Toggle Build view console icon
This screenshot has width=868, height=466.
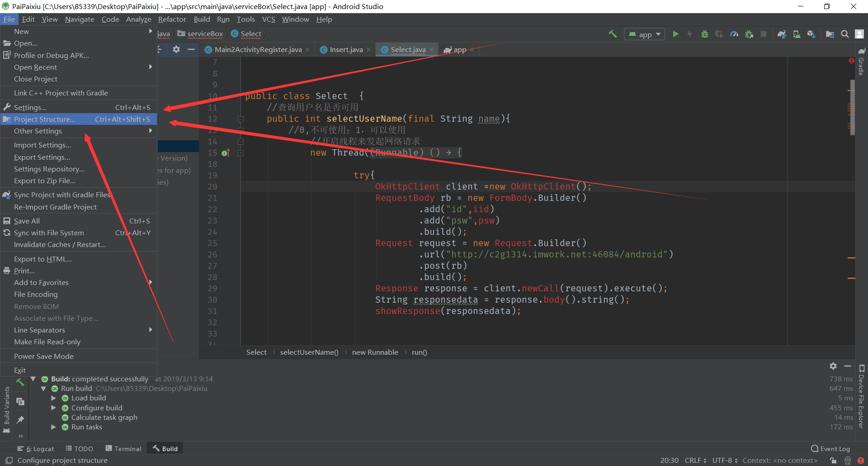pyautogui.click(x=20, y=401)
